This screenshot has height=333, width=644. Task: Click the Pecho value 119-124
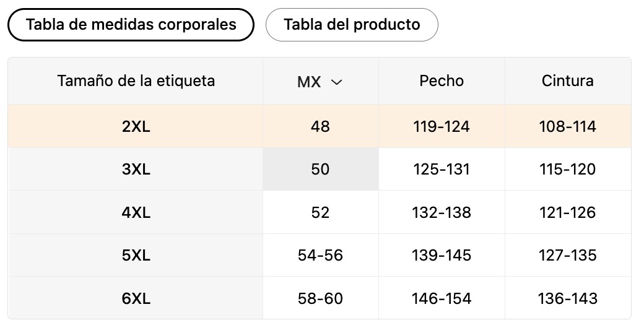click(442, 126)
